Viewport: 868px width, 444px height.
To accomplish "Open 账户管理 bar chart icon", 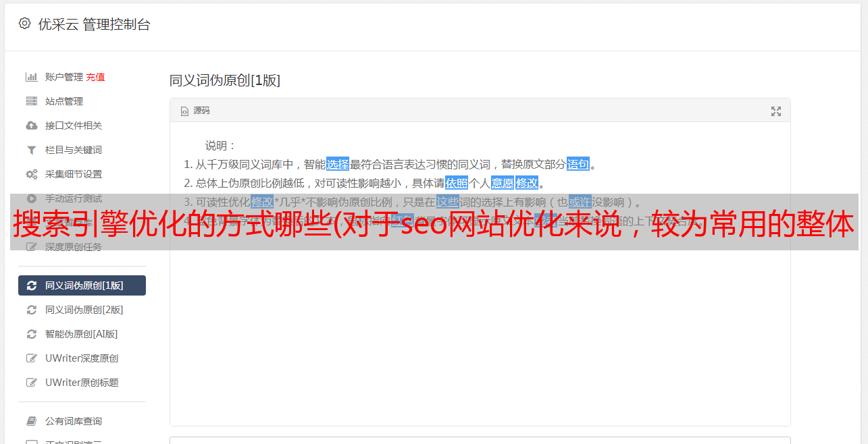I will coord(31,77).
